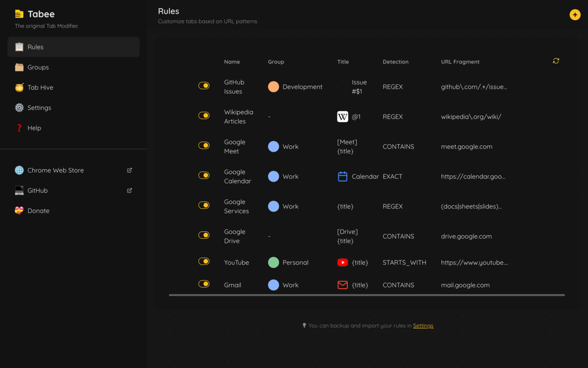This screenshot has width=588, height=368.
Task: Open the Rules page in sidebar
Action: (x=73, y=47)
